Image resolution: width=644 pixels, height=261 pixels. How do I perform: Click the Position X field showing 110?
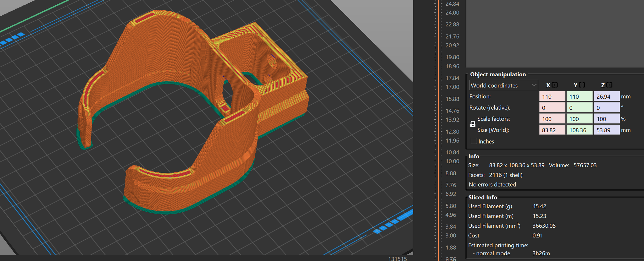pos(552,96)
